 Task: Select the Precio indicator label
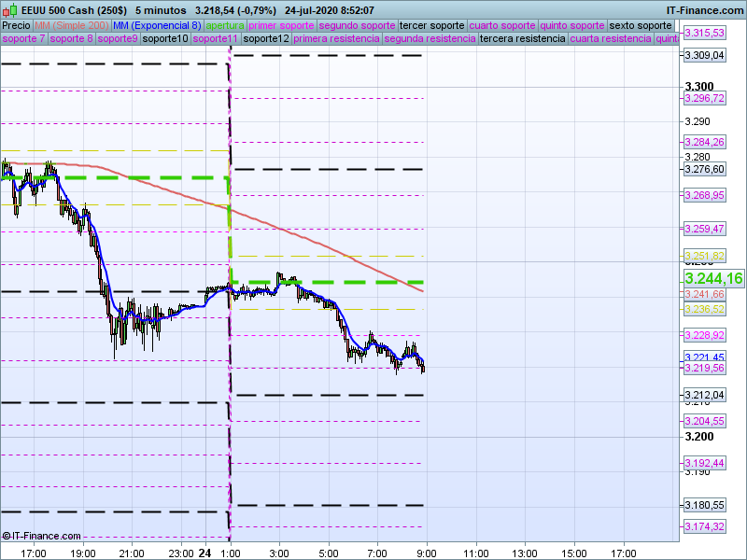(17, 25)
